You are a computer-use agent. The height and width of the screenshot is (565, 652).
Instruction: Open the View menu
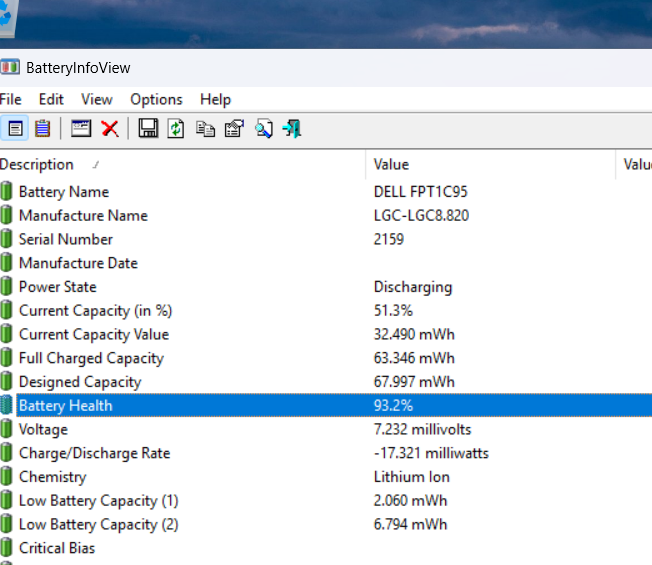pos(97,100)
